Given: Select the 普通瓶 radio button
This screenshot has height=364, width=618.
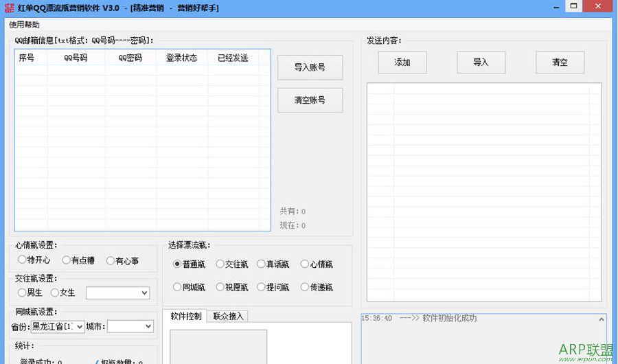Looking at the screenshot, I should coord(177,264).
